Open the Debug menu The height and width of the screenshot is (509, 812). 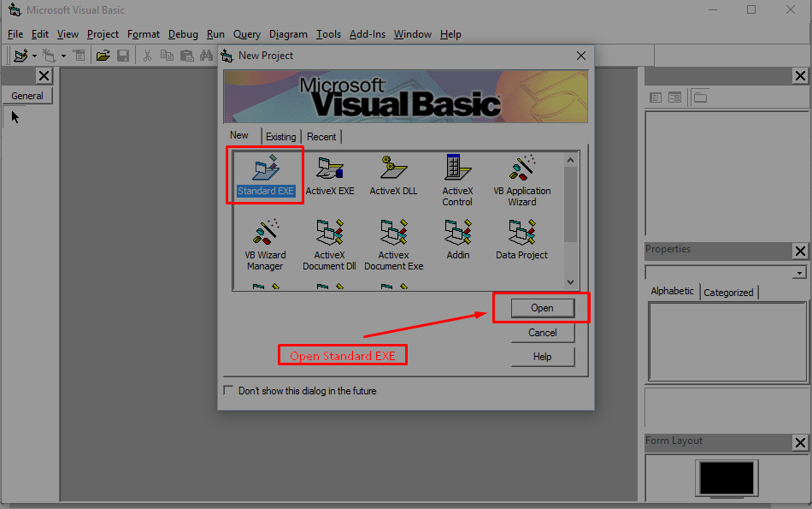pos(183,34)
